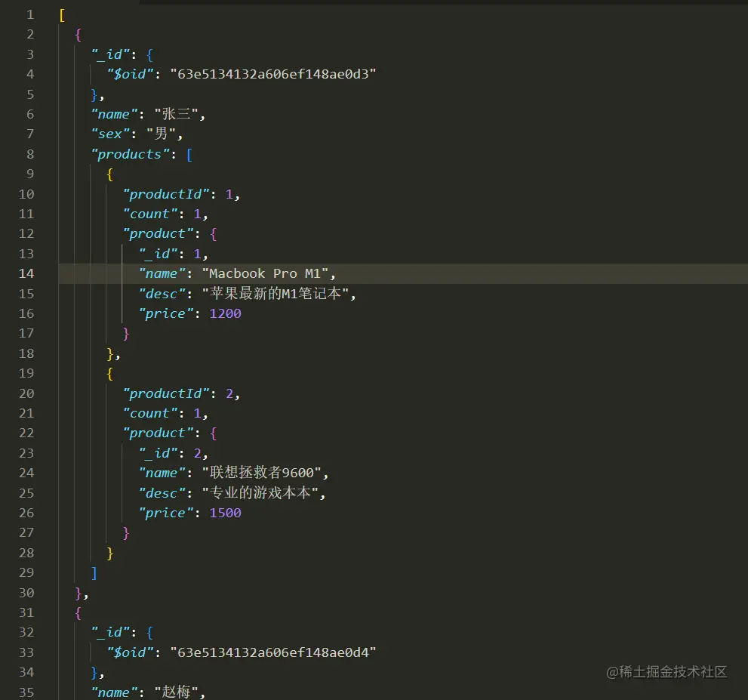Viewport: 748px width, 700px height.
Task: Click the oid value "63e5134132a606ef148ae0d3"
Action: pyautogui.click(x=273, y=74)
